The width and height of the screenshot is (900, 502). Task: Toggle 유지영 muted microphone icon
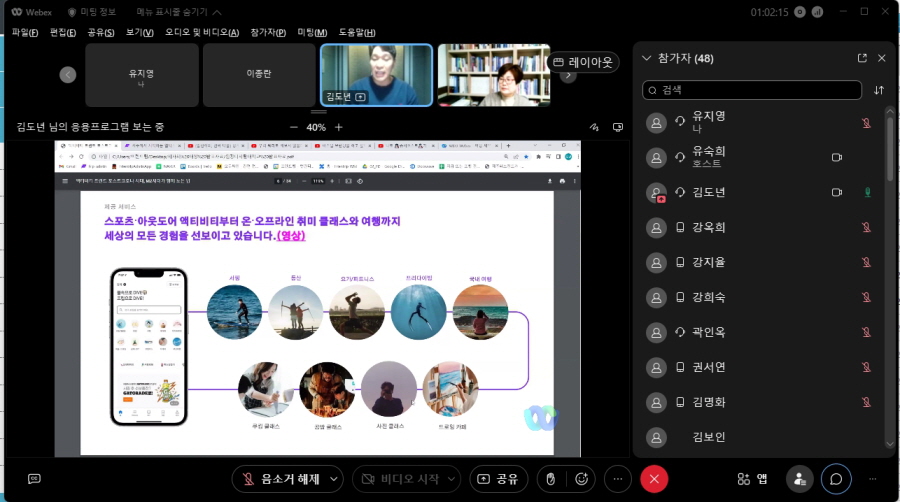(x=866, y=122)
